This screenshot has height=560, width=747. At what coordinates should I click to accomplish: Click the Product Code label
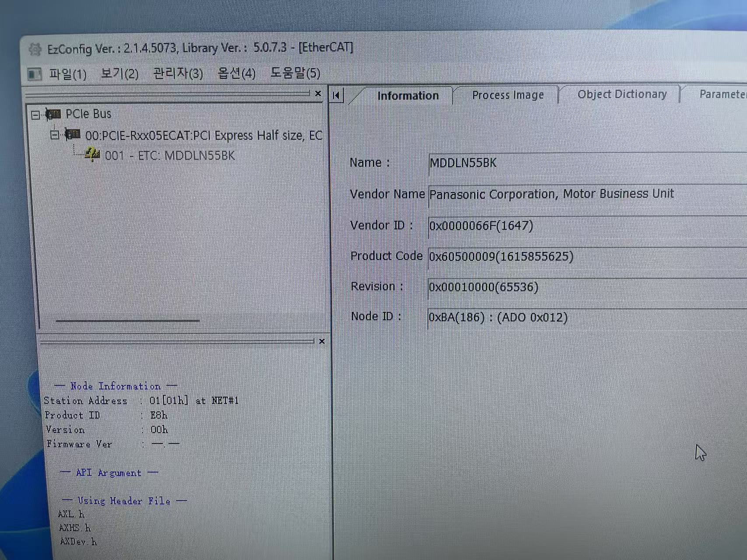[x=386, y=256]
